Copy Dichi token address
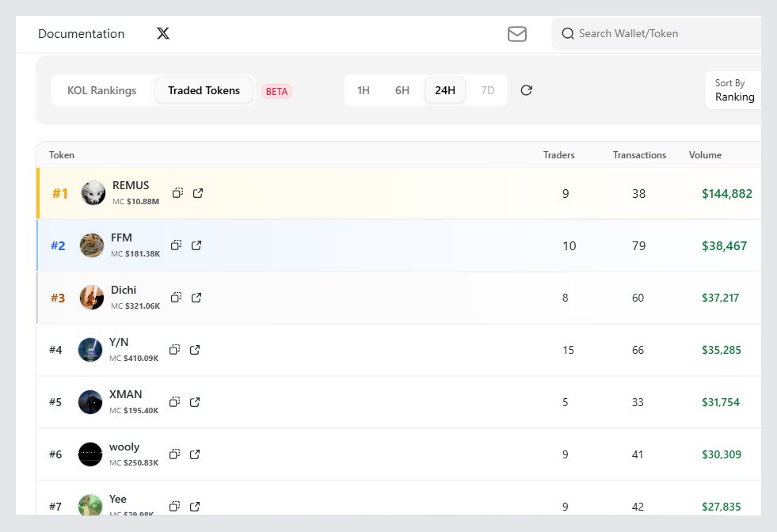The width and height of the screenshot is (777, 532). 176,297
